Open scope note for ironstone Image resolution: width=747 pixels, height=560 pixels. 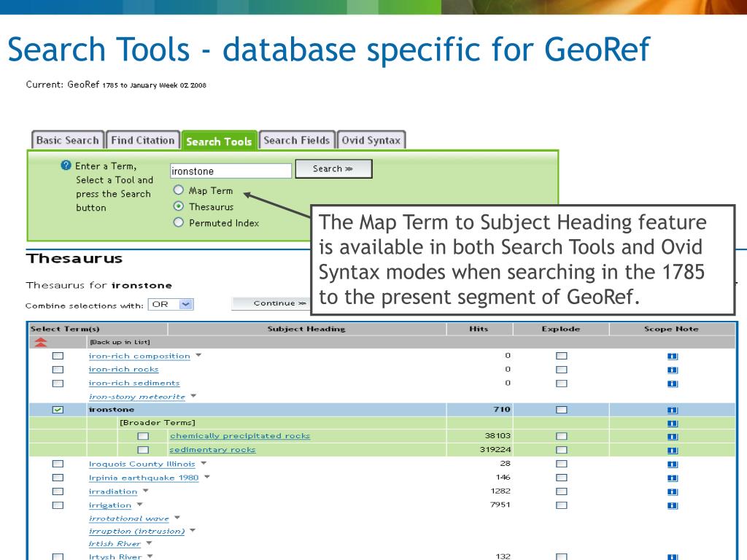(x=672, y=410)
